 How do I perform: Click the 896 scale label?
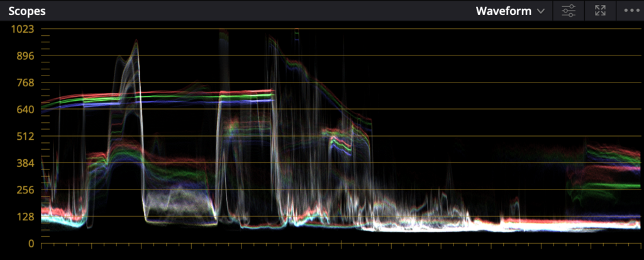[25, 56]
